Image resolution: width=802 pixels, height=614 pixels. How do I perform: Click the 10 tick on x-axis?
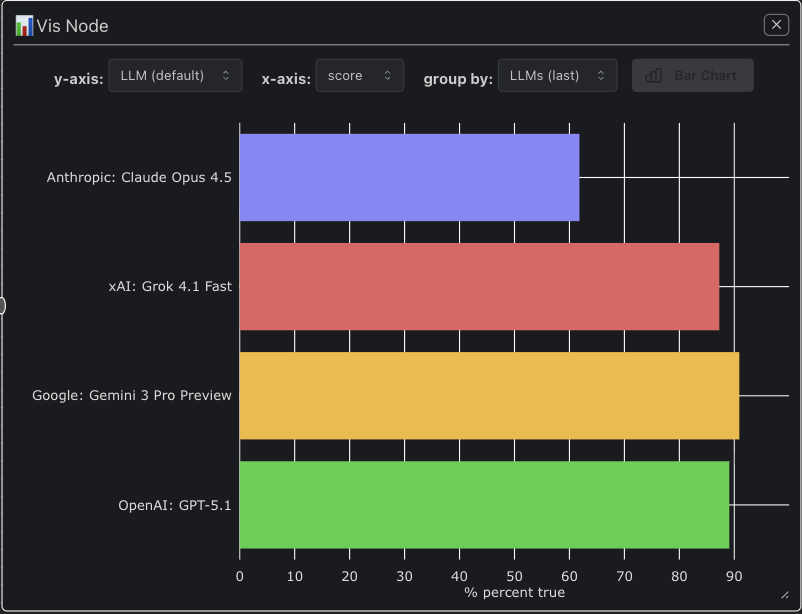(x=295, y=577)
